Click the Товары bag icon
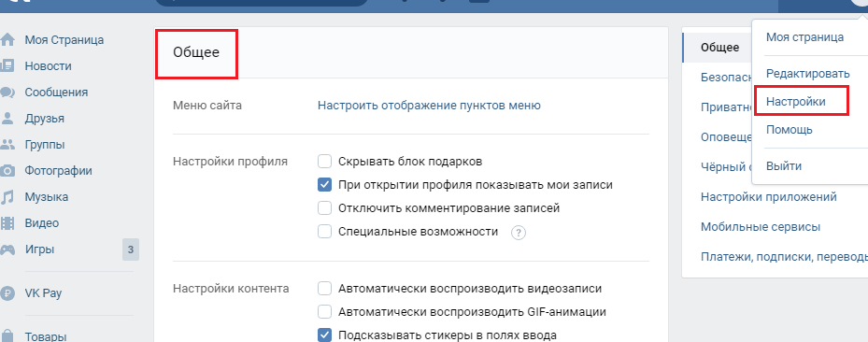The height and width of the screenshot is (342, 868). pos(7,335)
